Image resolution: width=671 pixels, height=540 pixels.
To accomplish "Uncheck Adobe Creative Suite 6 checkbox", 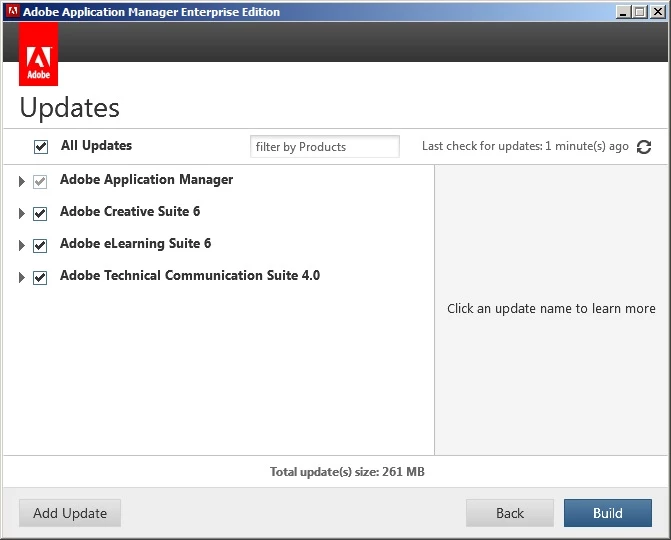I will 40,213.
